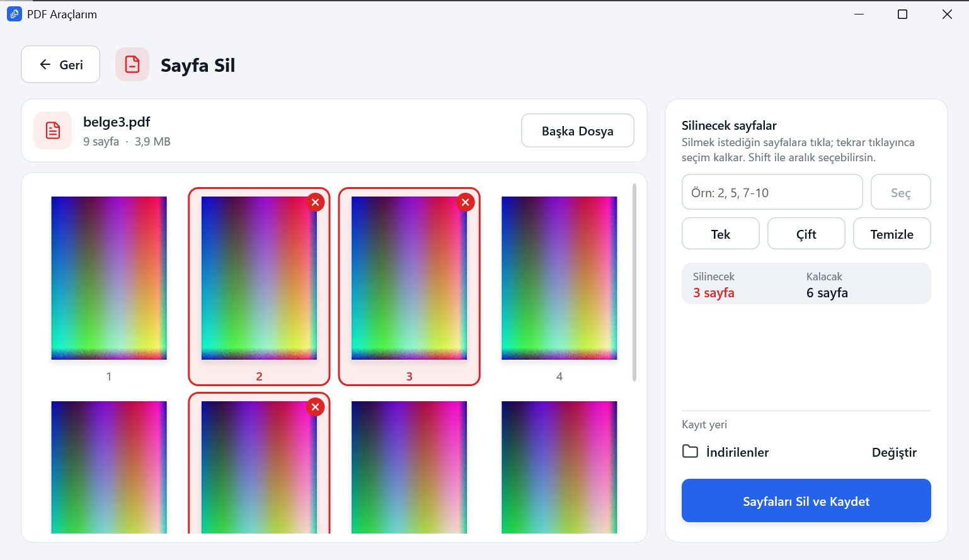Select page 1 thumbnail for deletion
This screenshot has width=969, height=560.
click(109, 278)
